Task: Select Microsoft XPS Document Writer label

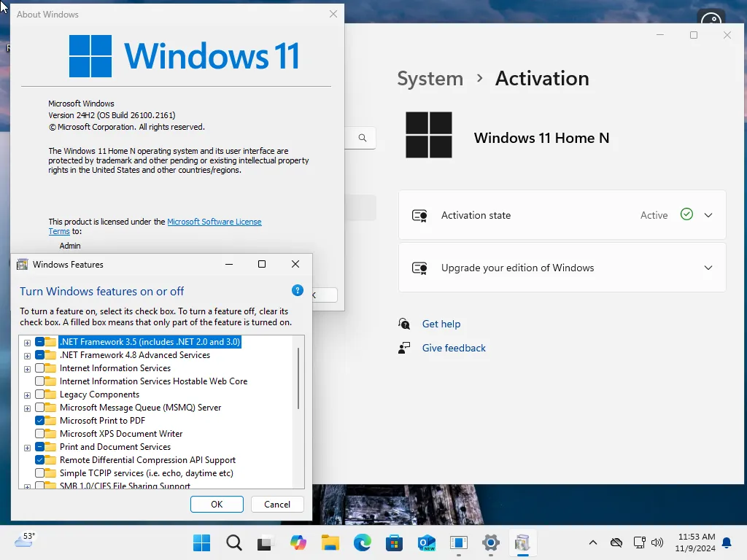Action: [121, 434]
